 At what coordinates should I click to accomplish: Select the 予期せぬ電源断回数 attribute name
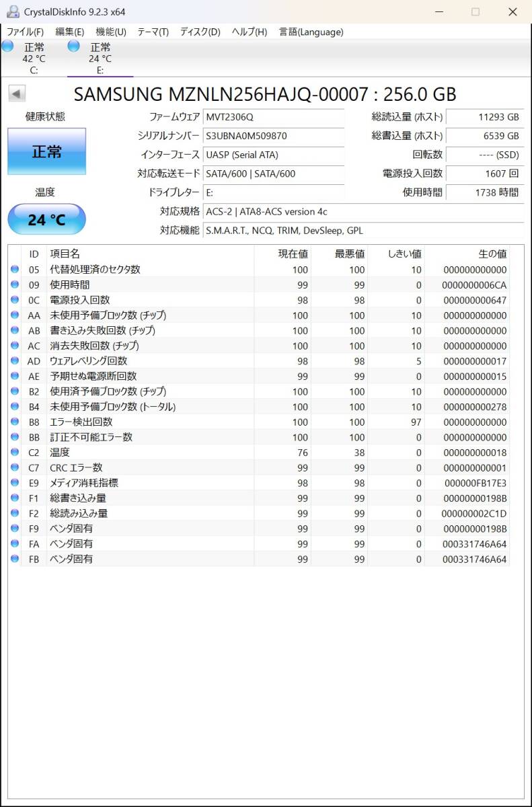93,377
